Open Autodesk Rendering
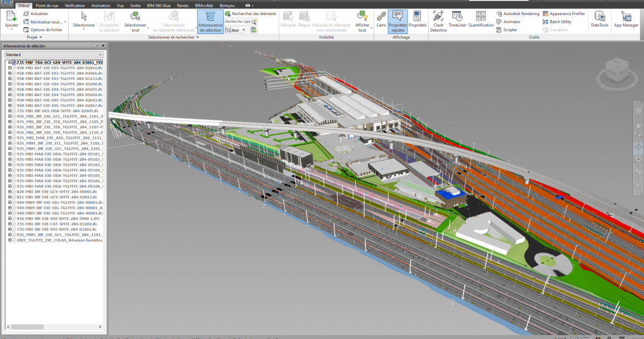The image size is (644, 339). point(517,13)
